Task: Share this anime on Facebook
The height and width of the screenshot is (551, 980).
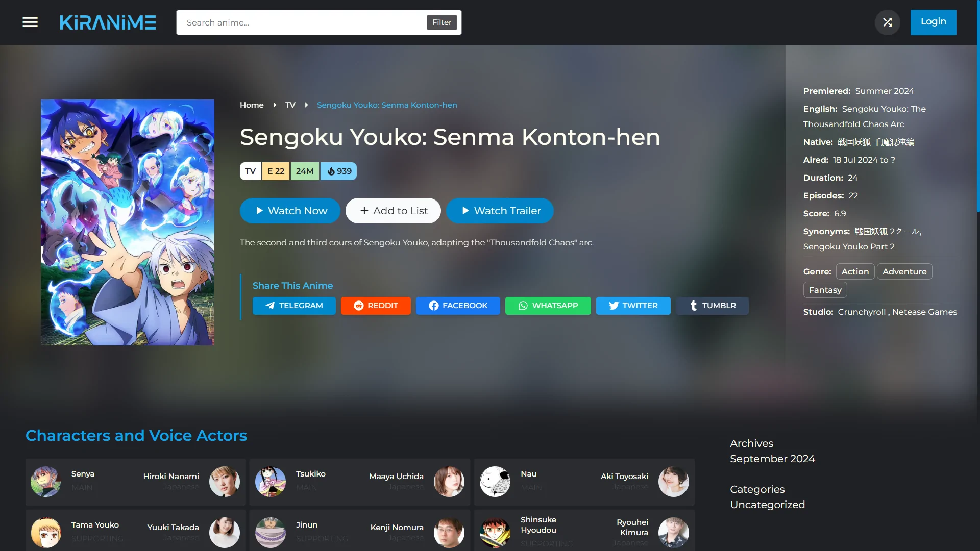Action: point(458,306)
